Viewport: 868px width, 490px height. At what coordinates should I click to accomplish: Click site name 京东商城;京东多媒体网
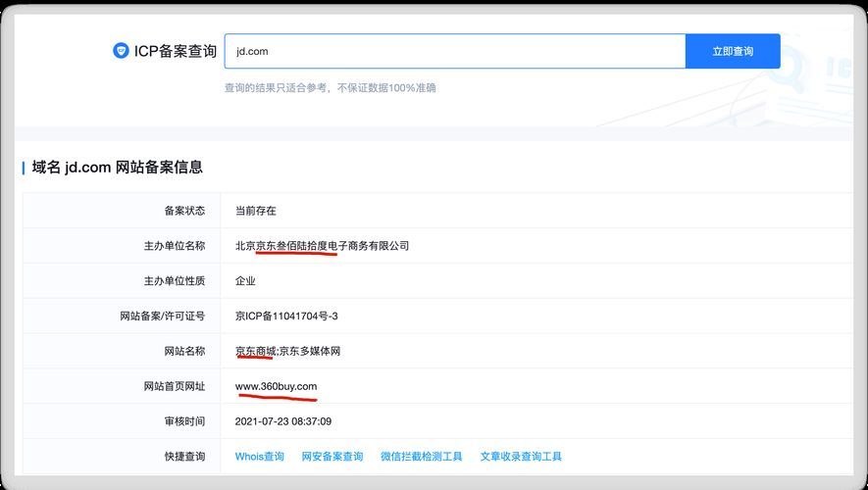point(287,351)
